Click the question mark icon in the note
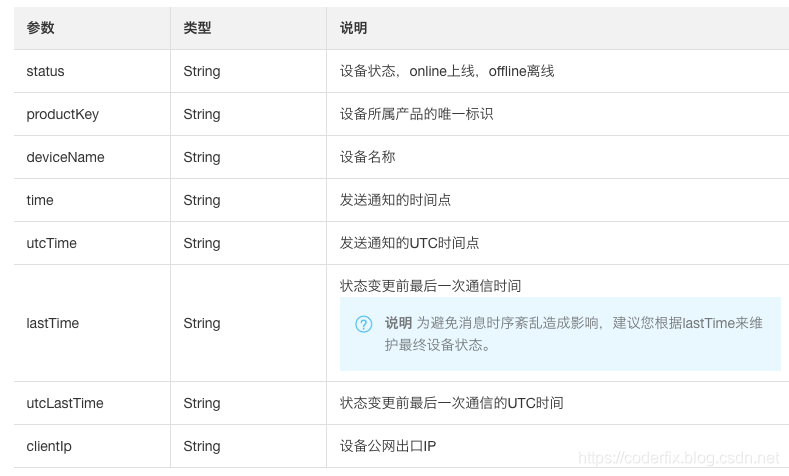This screenshot has height=476, width=789. (364, 324)
